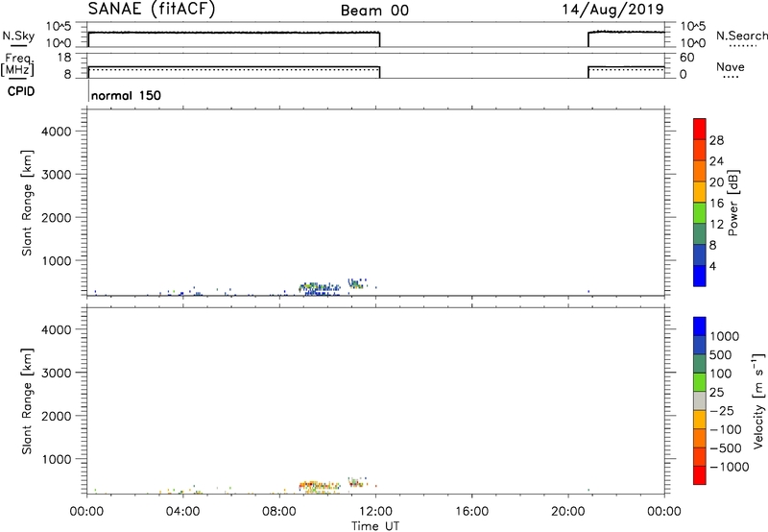
Task: Click the red swatch on Power colorbar
Action: [700, 129]
